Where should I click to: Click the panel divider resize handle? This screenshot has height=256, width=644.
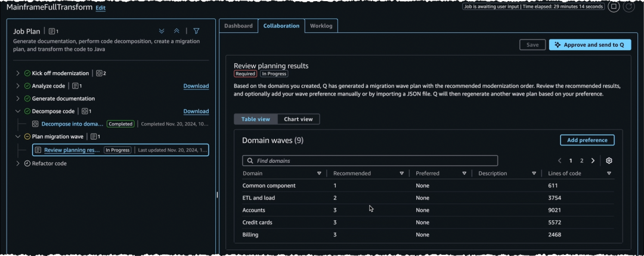[217, 195]
